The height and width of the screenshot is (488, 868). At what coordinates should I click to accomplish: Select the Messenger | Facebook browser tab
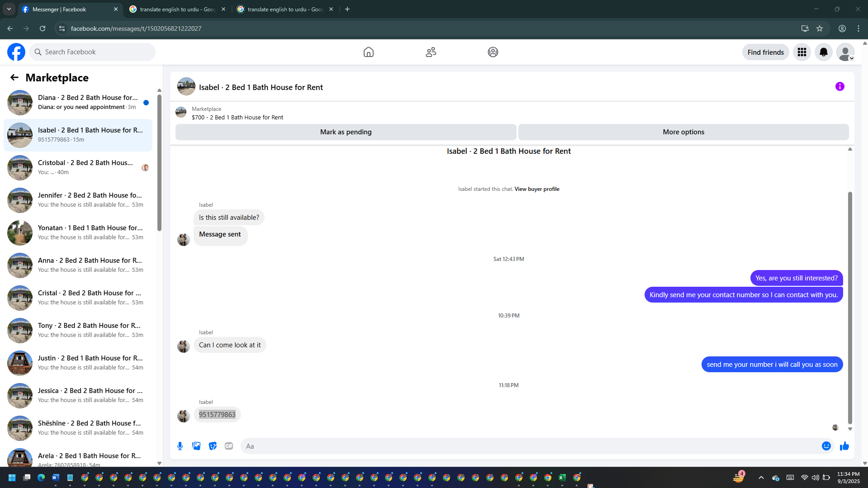coord(70,9)
